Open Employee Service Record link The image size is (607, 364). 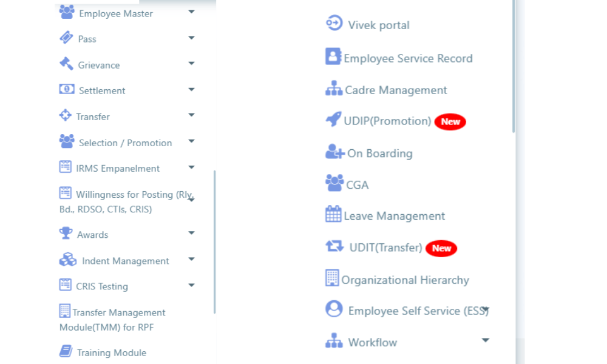(x=408, y=58)
